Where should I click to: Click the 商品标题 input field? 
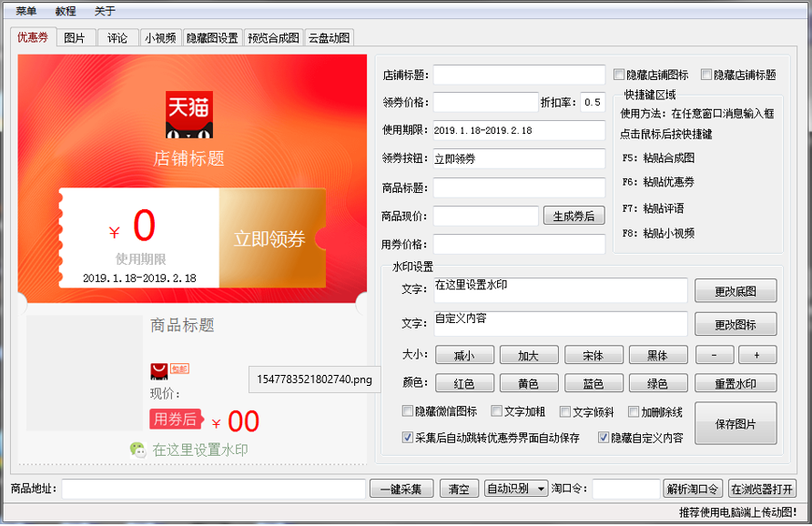click(x=519, y=187)
